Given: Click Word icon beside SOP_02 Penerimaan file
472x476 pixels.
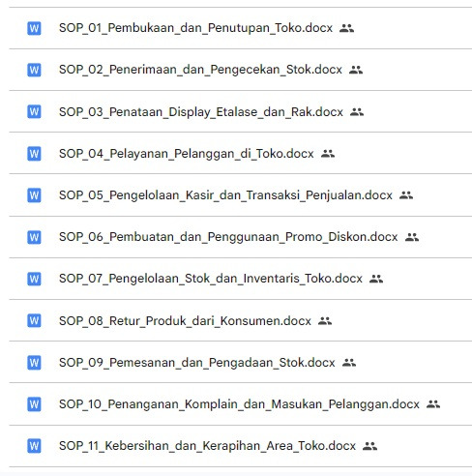Looking at the screenshot, I should pos(34,70).
